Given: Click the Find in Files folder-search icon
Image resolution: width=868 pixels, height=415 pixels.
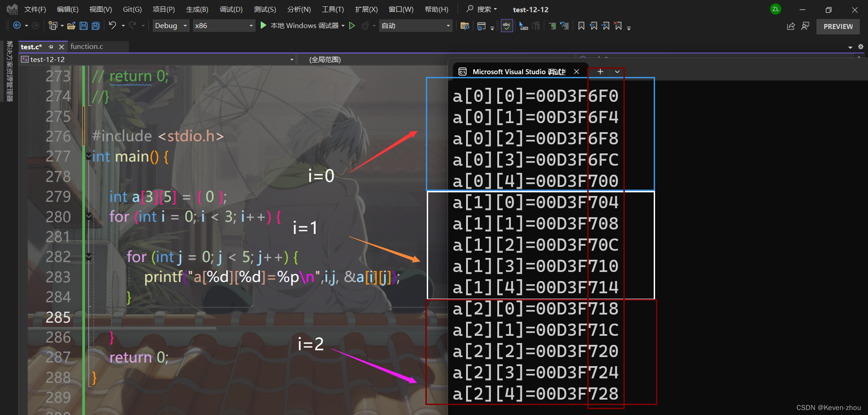Looking at the screenshot, I should pos(465,26).
